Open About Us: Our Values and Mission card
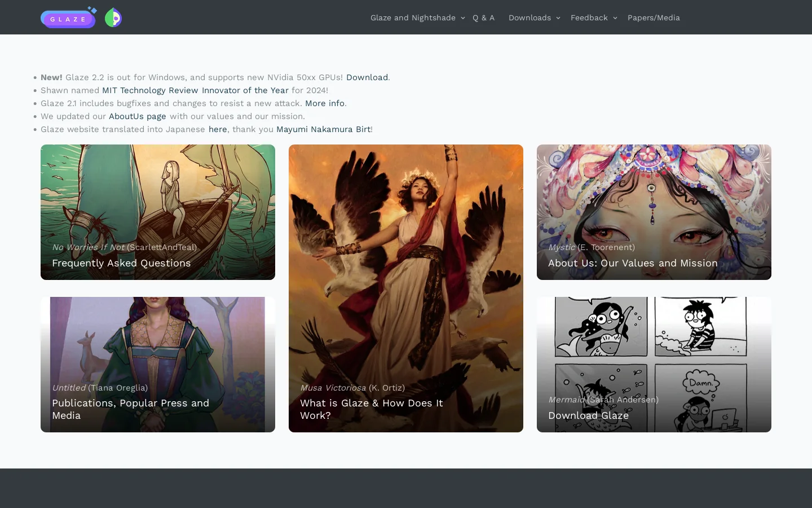 point(654,212)
